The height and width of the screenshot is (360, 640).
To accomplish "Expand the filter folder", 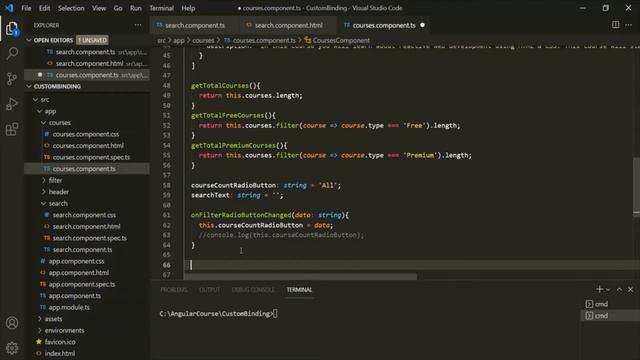I will (44, 180).
